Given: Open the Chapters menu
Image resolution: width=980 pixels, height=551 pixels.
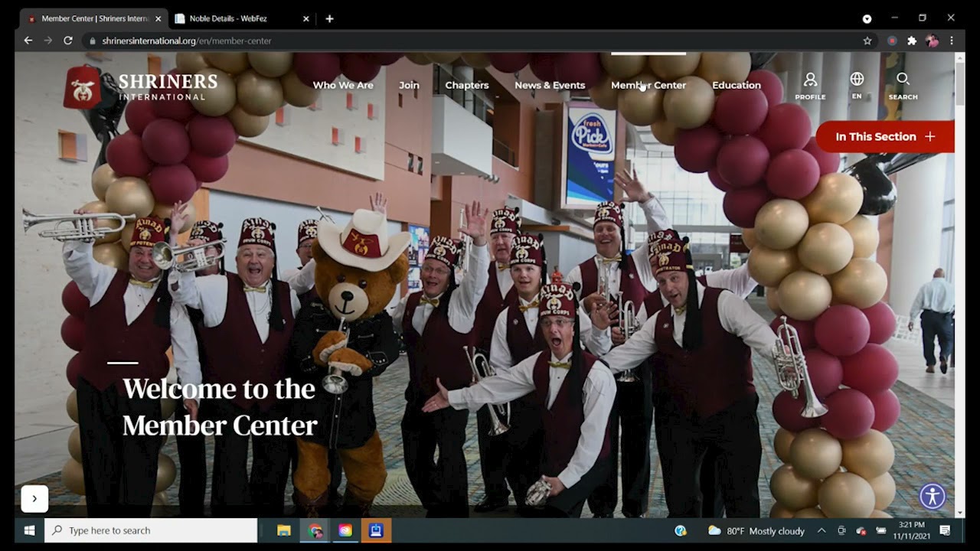Looking at the screenshot, I should point(467,85).
